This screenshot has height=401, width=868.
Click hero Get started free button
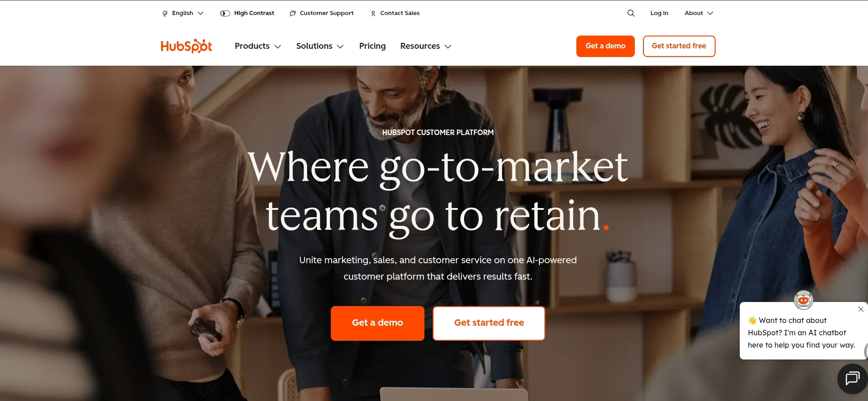(x=489, y=323)
